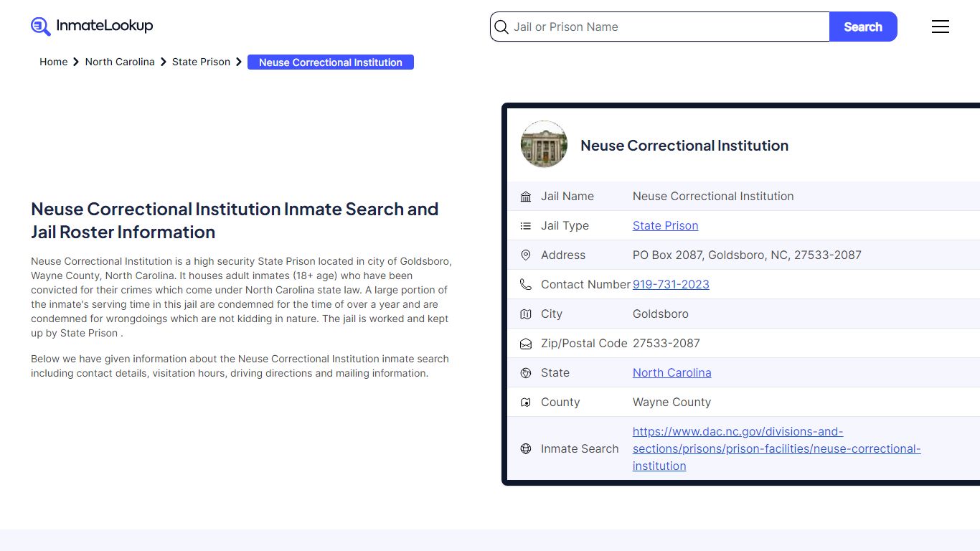Open the hamburger menu
The width and height of the screenshot is (980, 551).
point(941,27)
